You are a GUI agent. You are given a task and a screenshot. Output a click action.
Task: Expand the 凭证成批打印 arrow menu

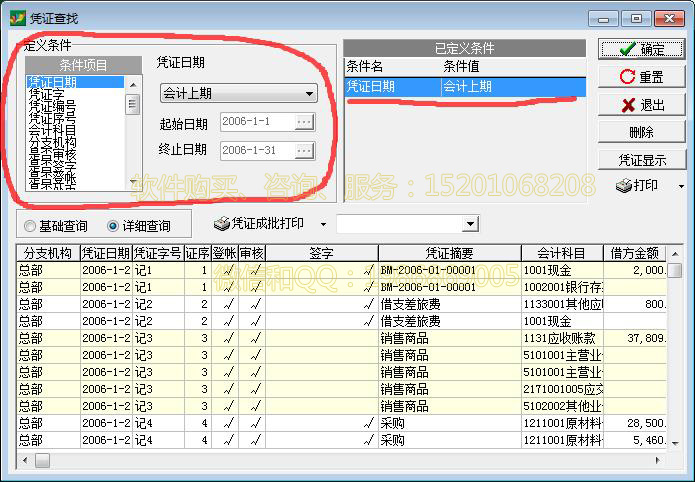324,224
